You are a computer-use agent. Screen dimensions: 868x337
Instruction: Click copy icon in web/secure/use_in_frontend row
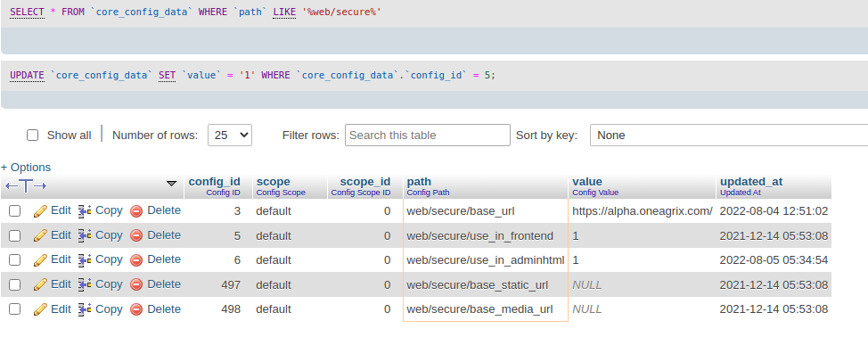pos(85,235)
